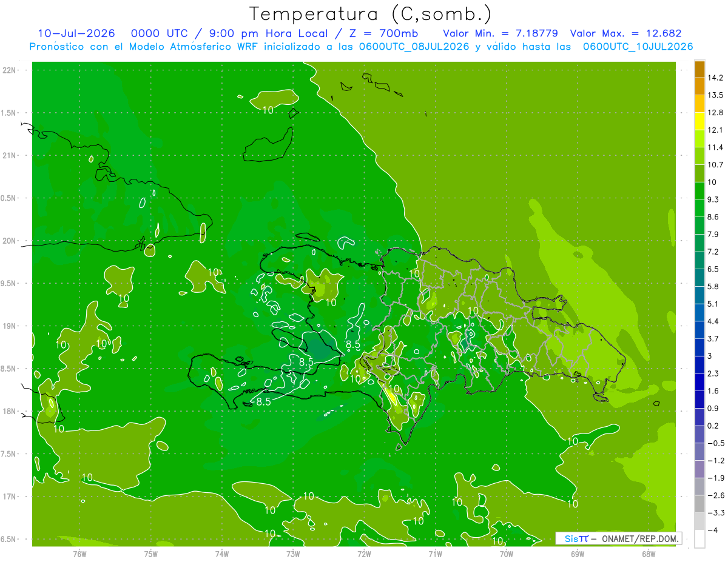Click the legend value "8.6"

(713, 217)
